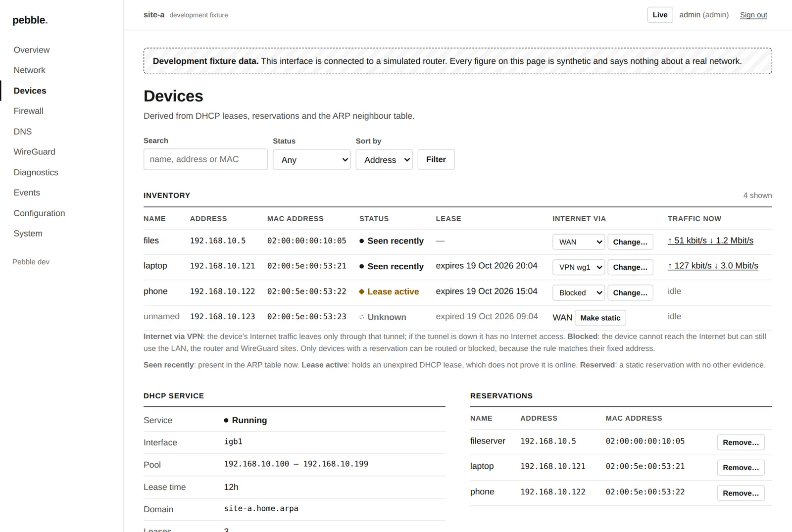The width and height of the screenshot is (792, 532).
Task: Open Internet via dropdown for phone
Action: pos(579,292)
